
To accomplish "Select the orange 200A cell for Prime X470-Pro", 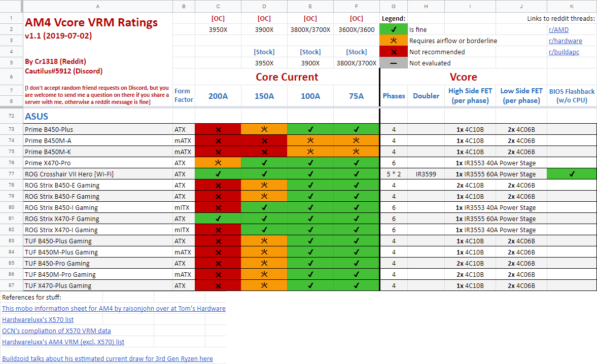I will [x=218, y=163].
